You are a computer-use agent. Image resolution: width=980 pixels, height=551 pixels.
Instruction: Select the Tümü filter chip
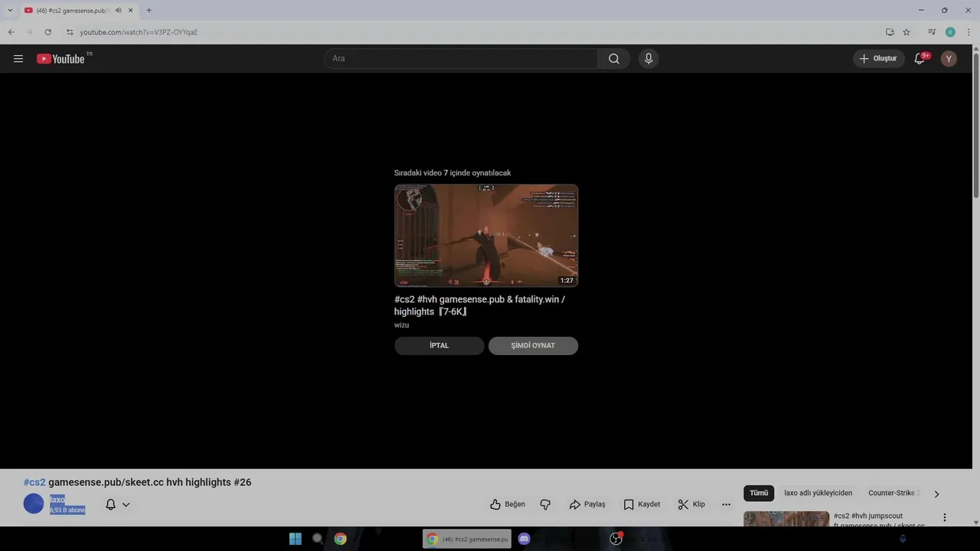[759, 493]
